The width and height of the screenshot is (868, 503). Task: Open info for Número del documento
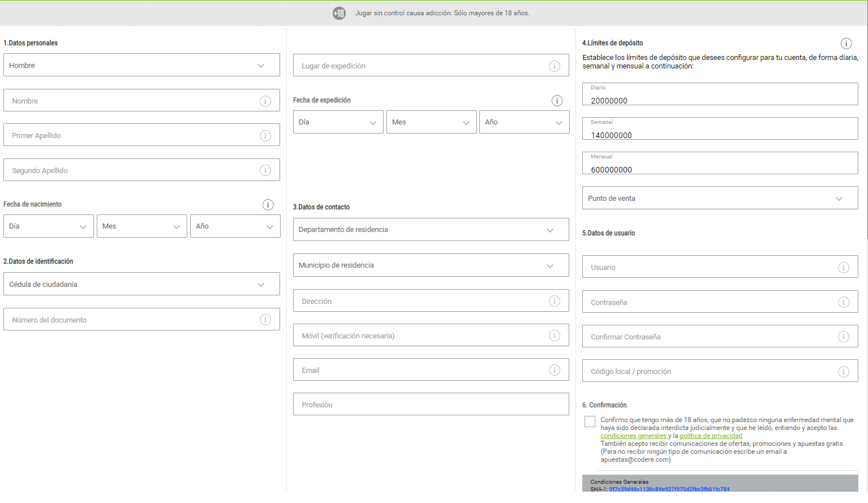(x=265, y=319)
